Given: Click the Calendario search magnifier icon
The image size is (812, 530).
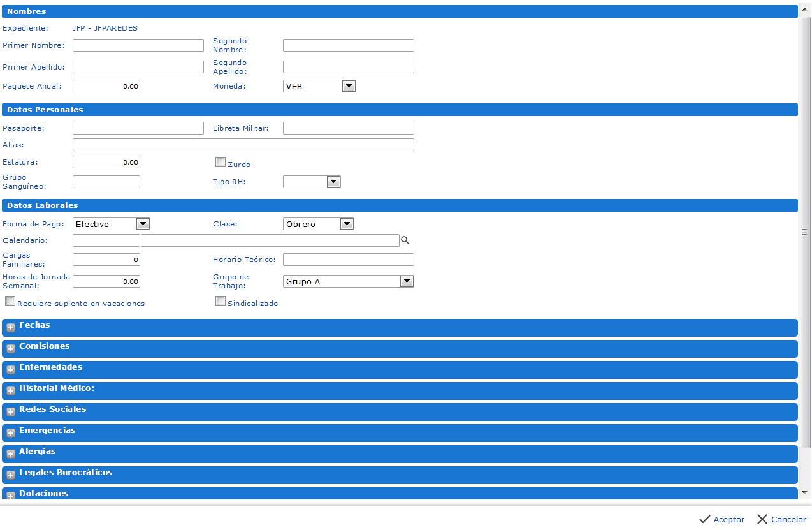Looking at the screenshot, I should [x=405, y=240].
